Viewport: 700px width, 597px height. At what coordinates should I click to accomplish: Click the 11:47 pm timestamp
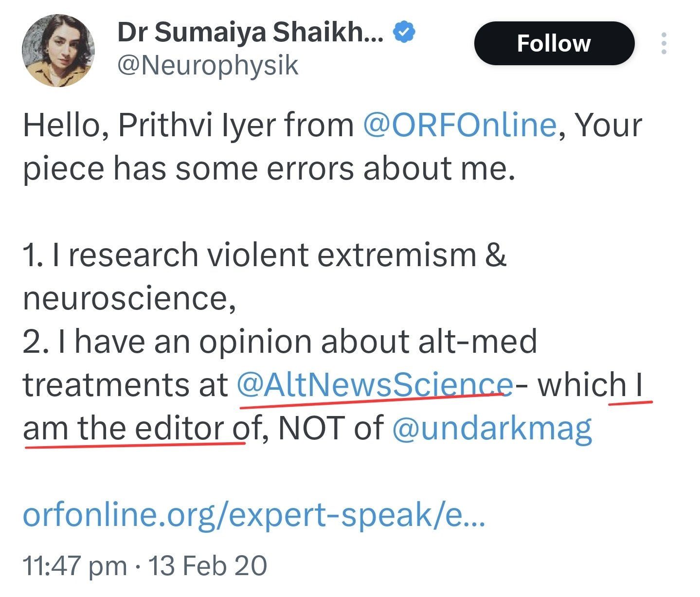[x=75, y=566]
